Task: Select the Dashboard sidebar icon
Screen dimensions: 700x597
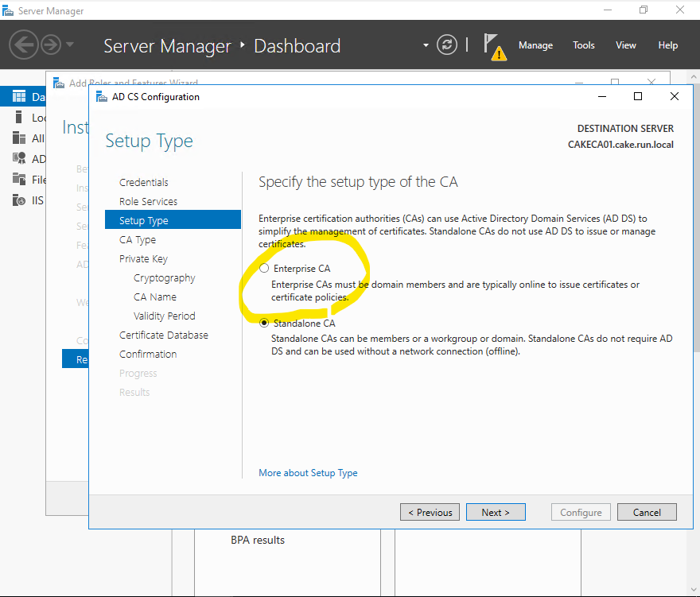Action: 19,97
